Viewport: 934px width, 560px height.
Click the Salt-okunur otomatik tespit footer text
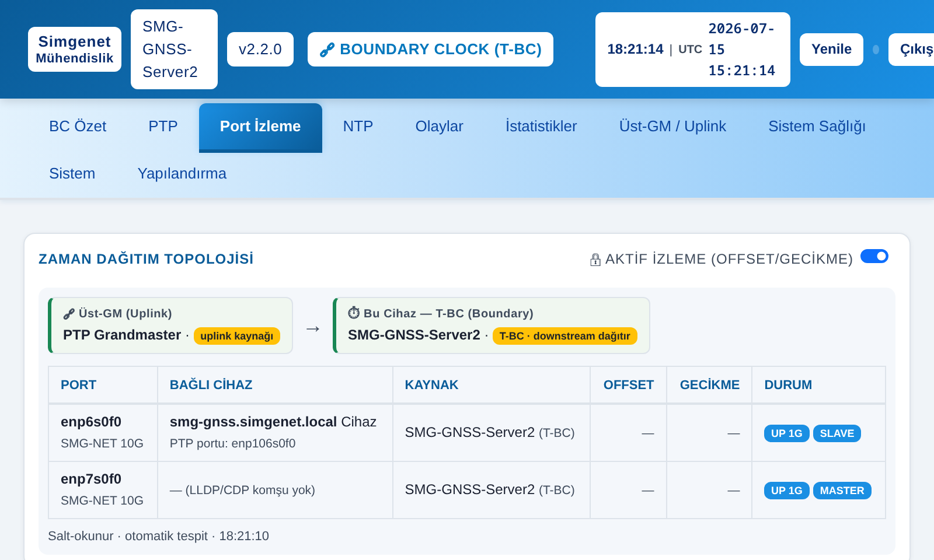(x=158, y=536)
